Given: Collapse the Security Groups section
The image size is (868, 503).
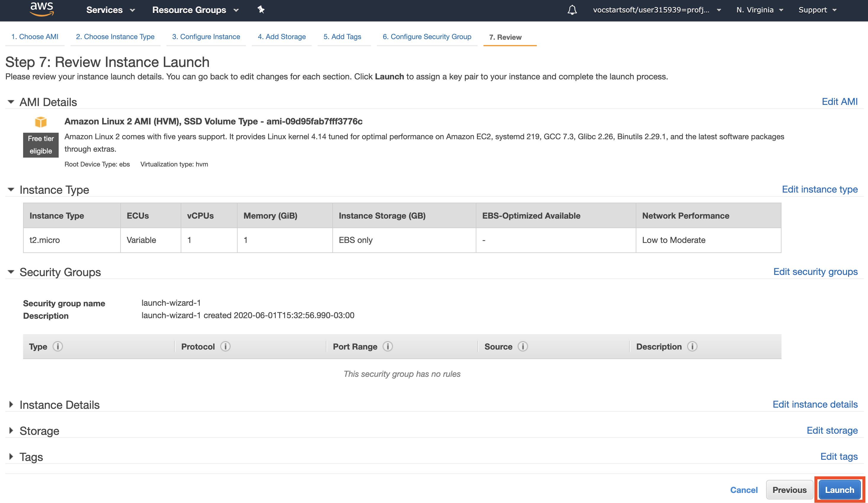Looking at the screenshot, I should pos(11,272).
